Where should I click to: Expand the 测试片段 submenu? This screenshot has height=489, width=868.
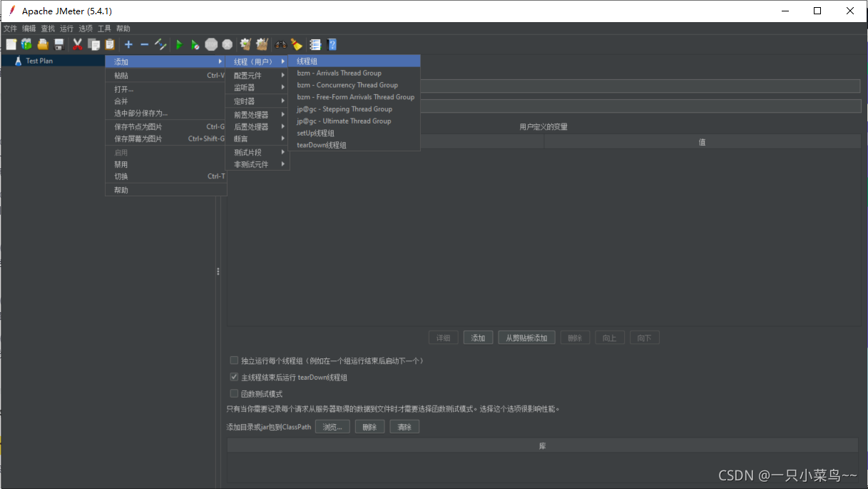coord(257,152)
